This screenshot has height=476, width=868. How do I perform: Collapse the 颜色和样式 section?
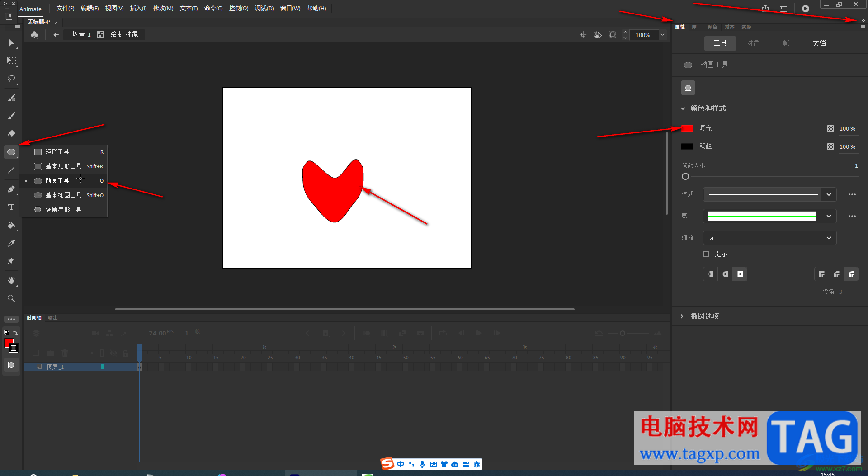(x=683, y=108)
